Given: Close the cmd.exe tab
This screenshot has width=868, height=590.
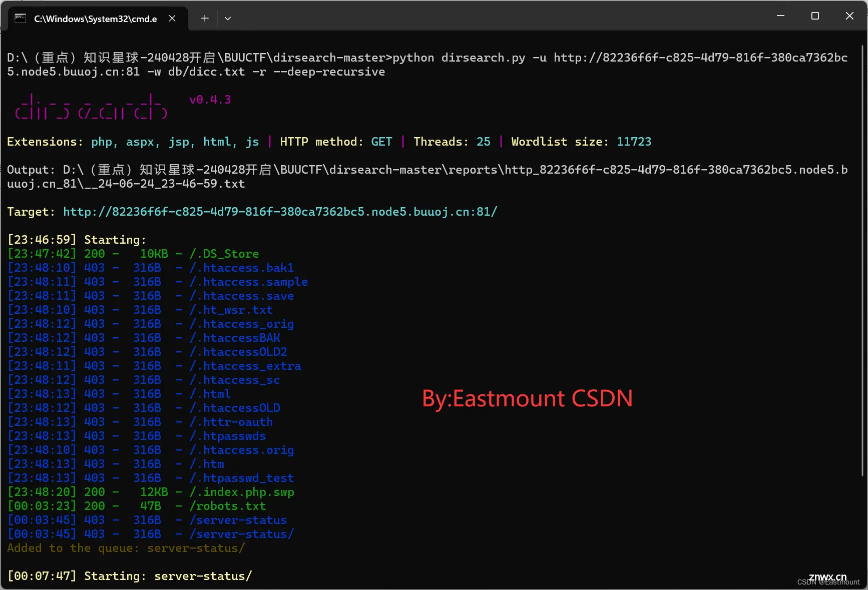Looking at the screenshot, I should tap(172, 19).
